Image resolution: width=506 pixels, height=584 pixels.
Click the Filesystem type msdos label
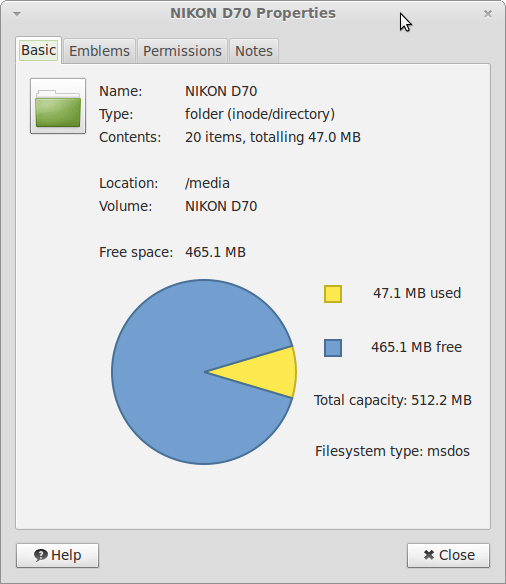coord(392,451)
